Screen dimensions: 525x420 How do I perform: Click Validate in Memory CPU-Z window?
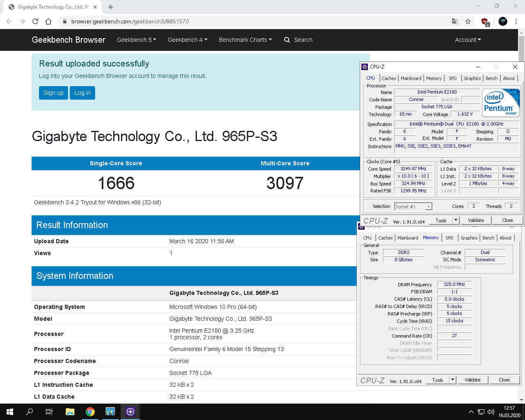[472, 380]
